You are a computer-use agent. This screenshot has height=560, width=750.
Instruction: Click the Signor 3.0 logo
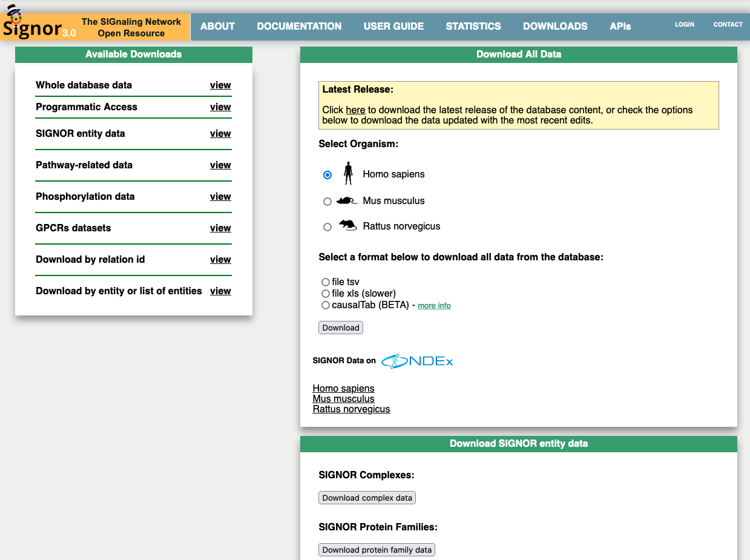[x=39, y=23]
